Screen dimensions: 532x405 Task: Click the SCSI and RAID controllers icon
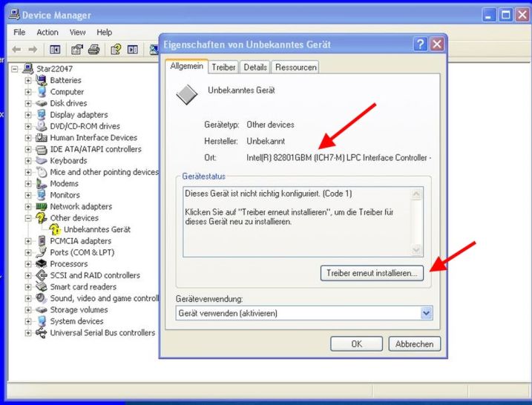[42, 275]
